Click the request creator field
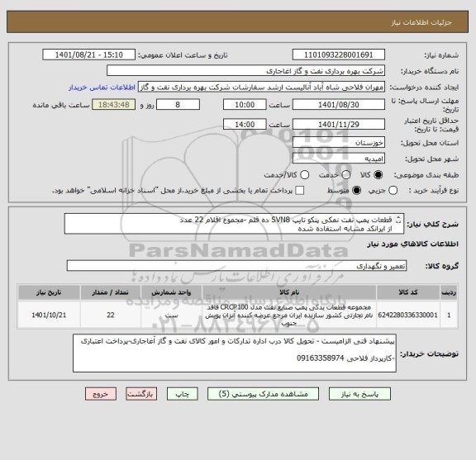 (x=261, y=87)
